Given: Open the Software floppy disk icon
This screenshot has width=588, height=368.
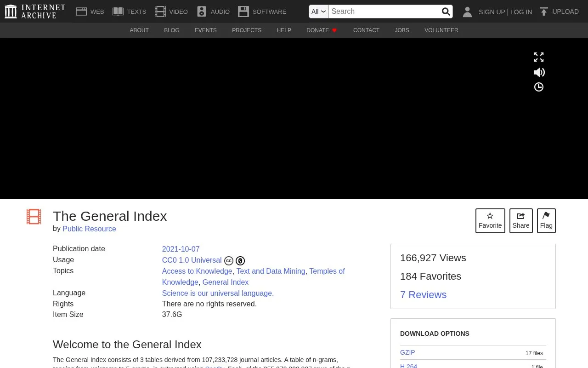Looking at the screenshot, I should point(243,11).
